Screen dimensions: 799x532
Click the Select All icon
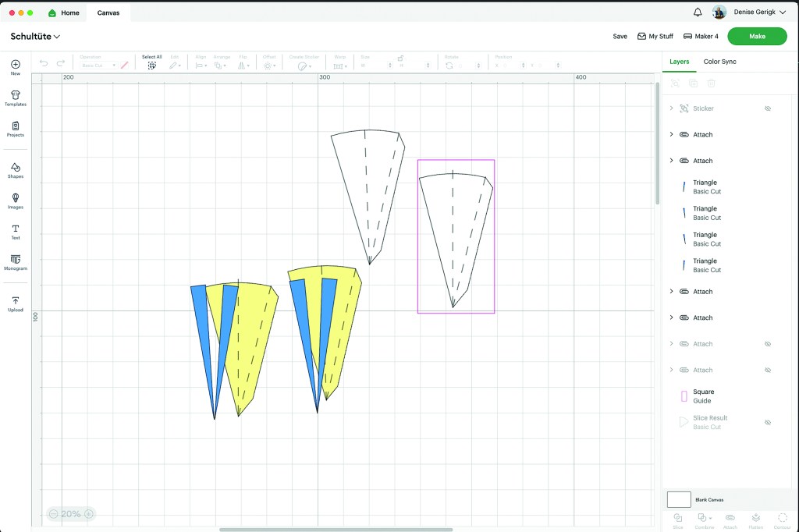click(x=152, y=66)
